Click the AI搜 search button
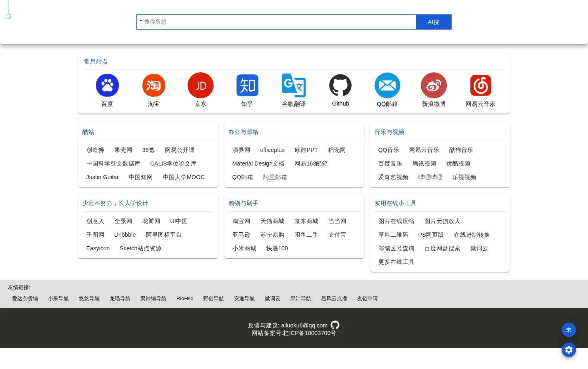This screenshot has height=369, width=588. point(434,22)
